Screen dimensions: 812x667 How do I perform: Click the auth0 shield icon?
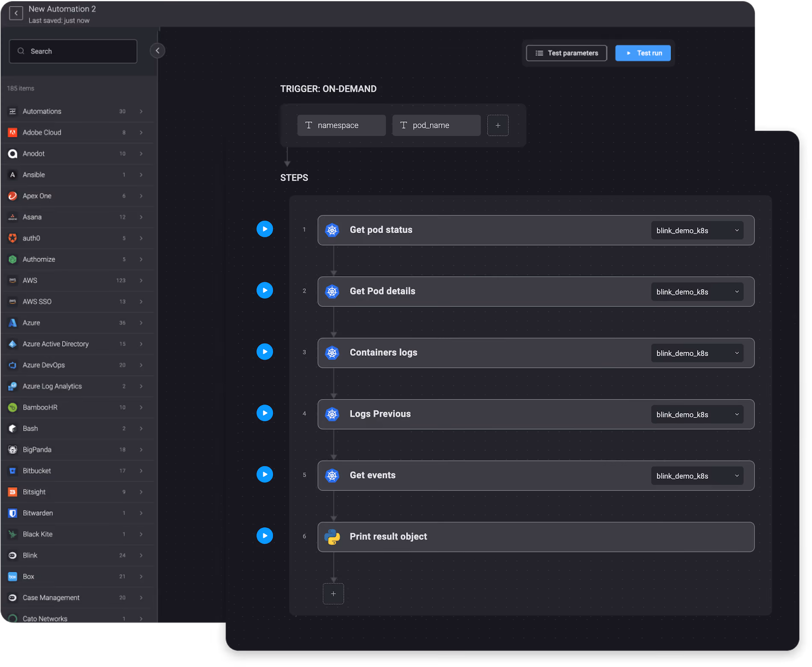point(13,238)
